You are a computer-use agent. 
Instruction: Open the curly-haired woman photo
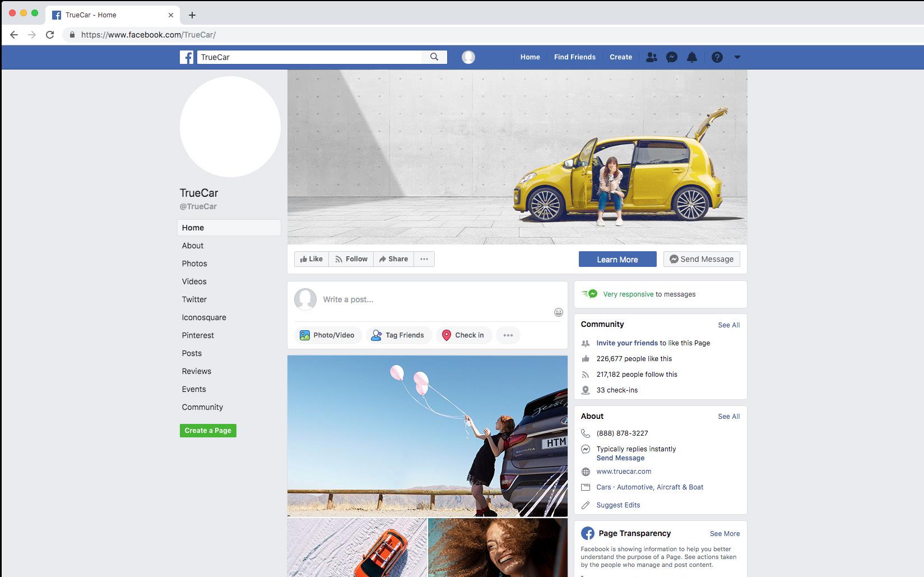498,548
